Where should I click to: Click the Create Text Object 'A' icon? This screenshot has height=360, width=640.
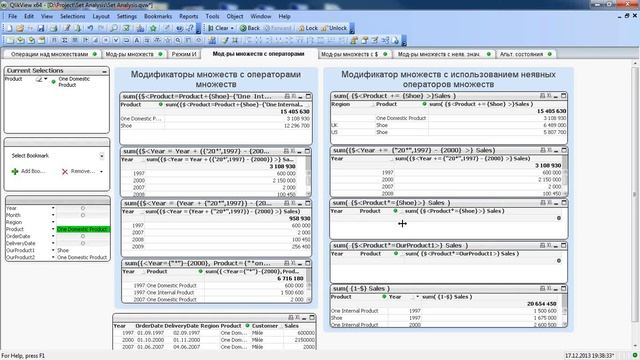coord(137,40)
